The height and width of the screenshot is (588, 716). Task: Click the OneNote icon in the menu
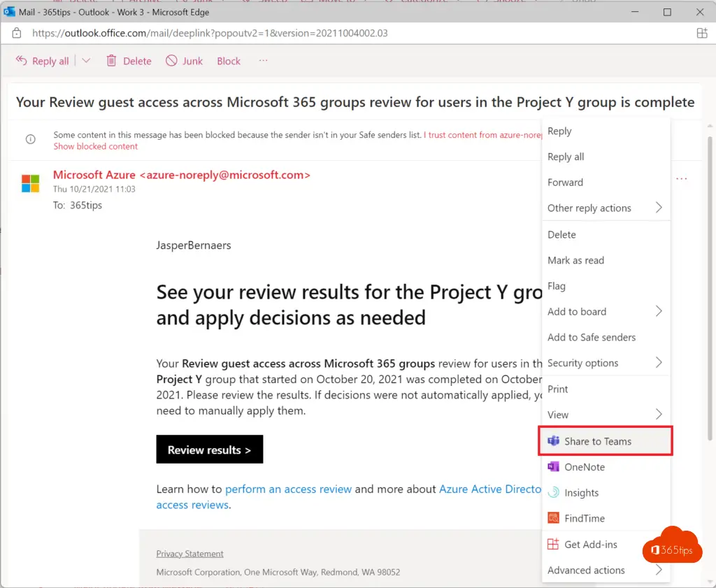click(554, 466)
